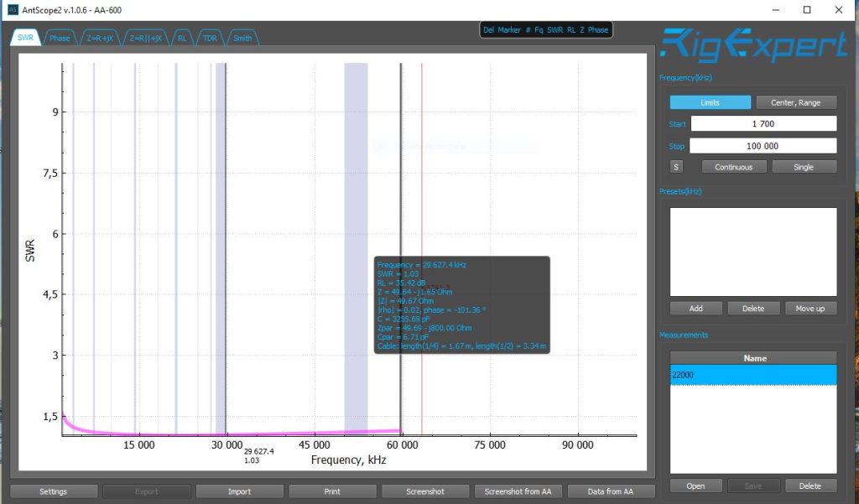
Task: Click the Del column in marker header
Action: coord(488,30)
